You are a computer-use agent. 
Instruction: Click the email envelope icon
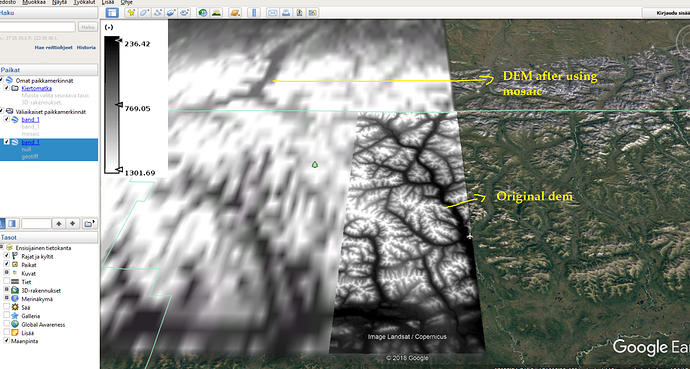point(272,13)
